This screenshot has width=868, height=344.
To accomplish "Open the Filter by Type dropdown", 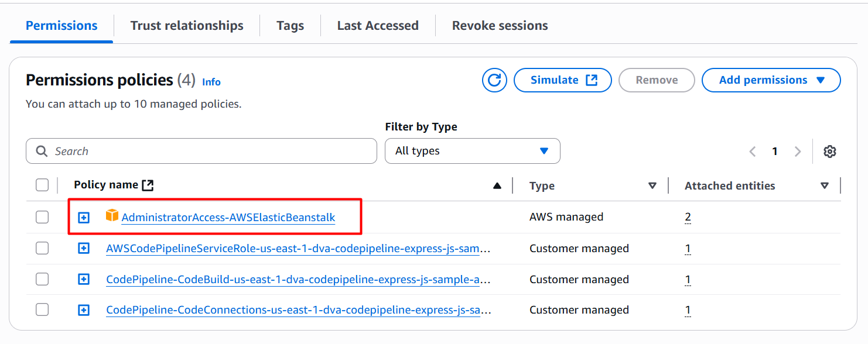I will [x=472, y=151].
